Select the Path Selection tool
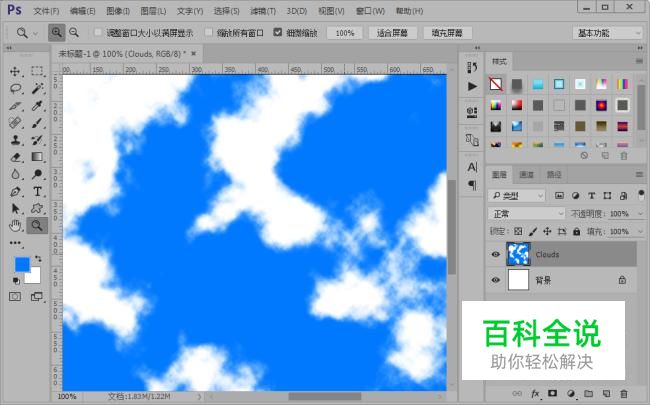This screenshot has height=405, width=650. (15, 209)
